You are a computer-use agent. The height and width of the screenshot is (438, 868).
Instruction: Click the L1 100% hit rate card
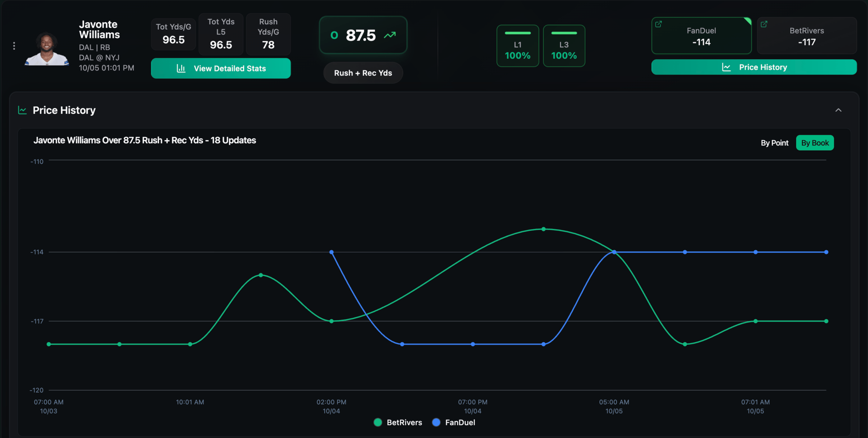point(518,46)
